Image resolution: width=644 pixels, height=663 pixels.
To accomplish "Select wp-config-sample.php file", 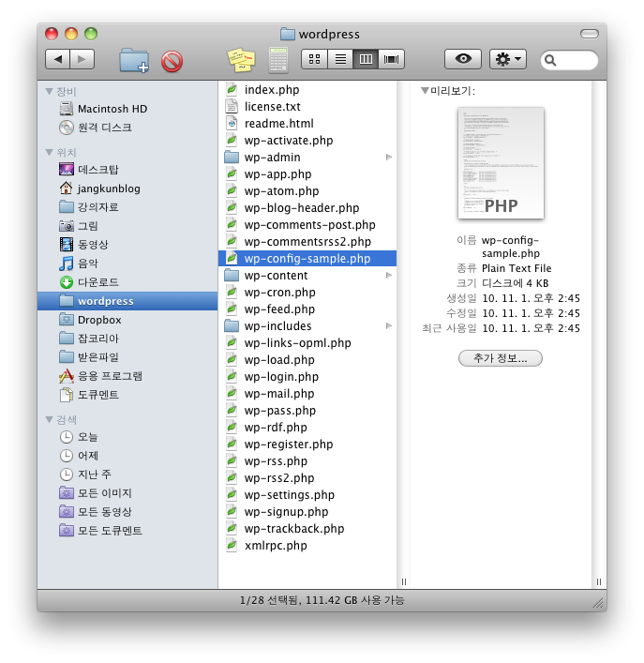I will (x=307, y=258).
